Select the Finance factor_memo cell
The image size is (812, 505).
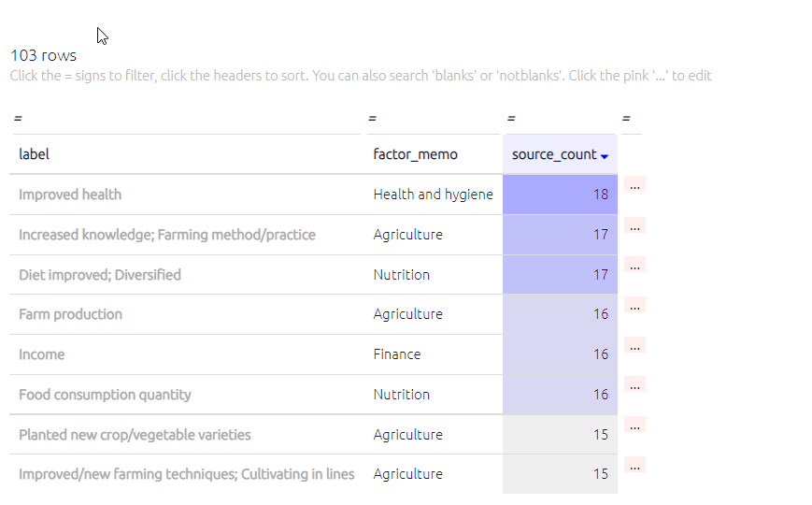pos(397,354)
